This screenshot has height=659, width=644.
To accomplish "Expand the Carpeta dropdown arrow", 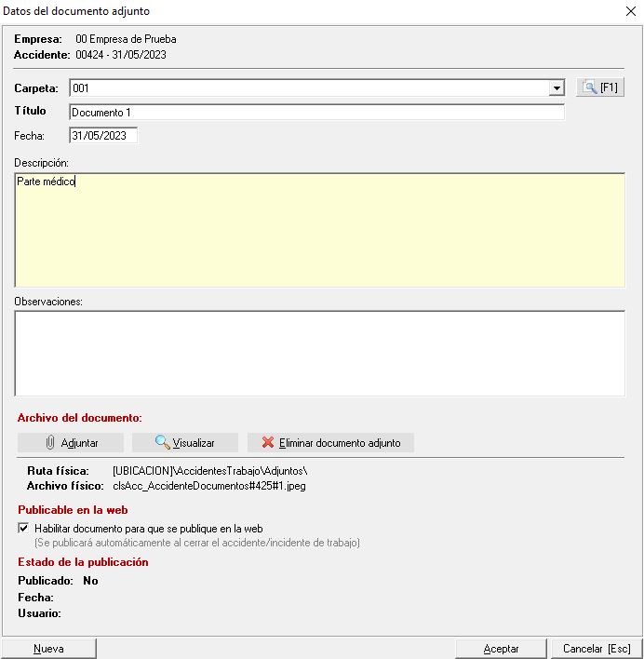I will tap(557, 88).
